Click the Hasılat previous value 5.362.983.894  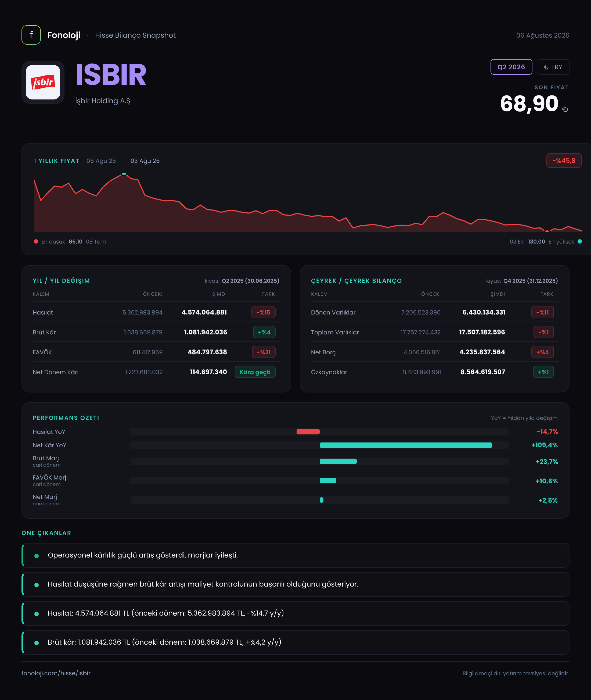coord(142,312)
